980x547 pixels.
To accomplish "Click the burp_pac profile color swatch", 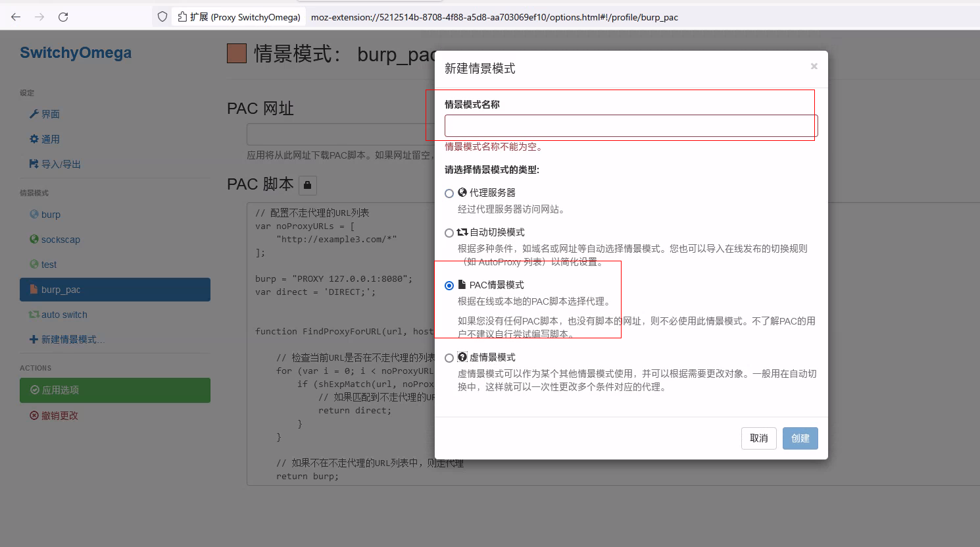I will click(x=237, y=53).
